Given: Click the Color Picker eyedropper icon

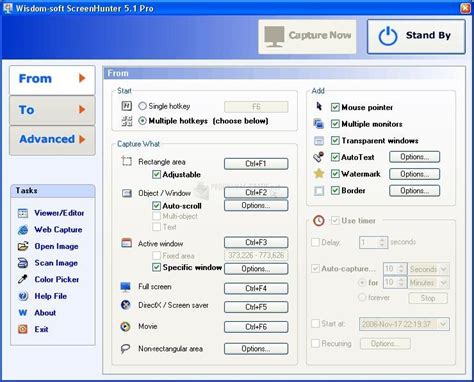Looking at the screenshot, I should coord(23,279).
